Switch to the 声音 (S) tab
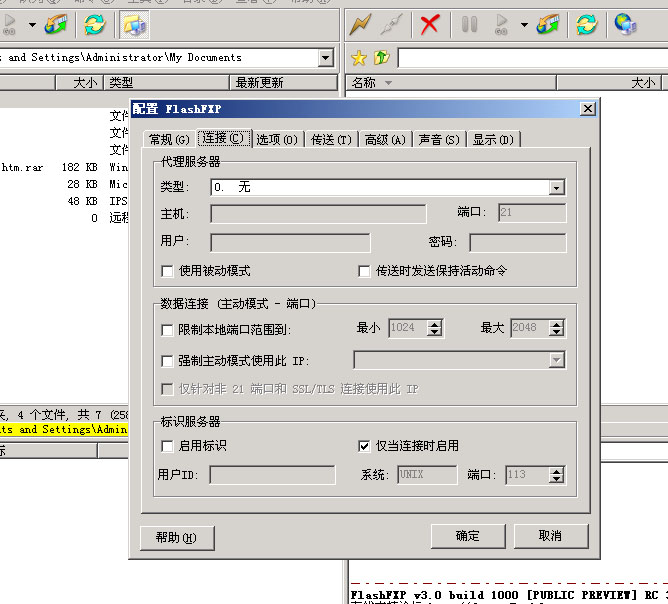 coord(439,140)
